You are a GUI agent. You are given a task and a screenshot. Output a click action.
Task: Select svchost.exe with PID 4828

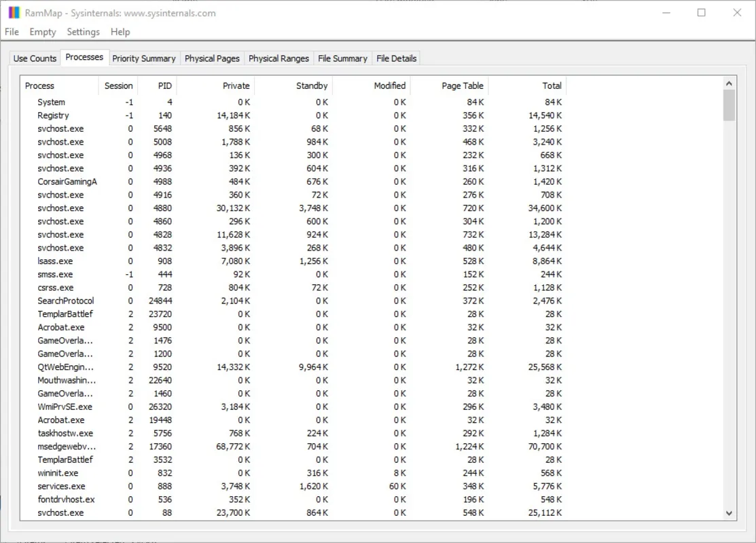click(293, 235)
